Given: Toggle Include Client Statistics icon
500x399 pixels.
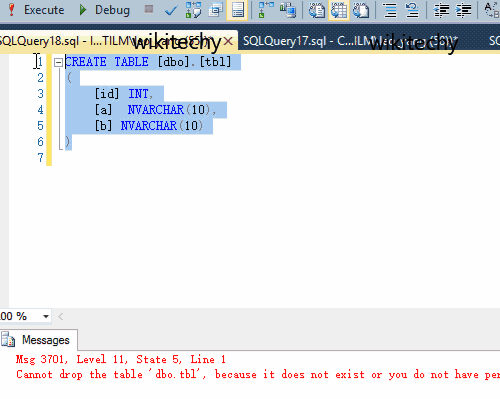Looking at the screenshot, I should tap(288, 10).
